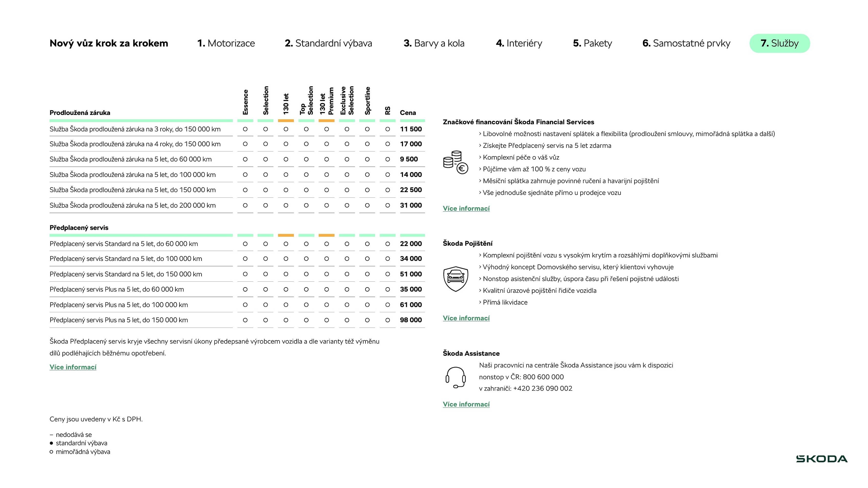The height and width of the screenshot is (488, 868).
Task: Open Více informací below Předplacený servis note
Action: point(73,367)
